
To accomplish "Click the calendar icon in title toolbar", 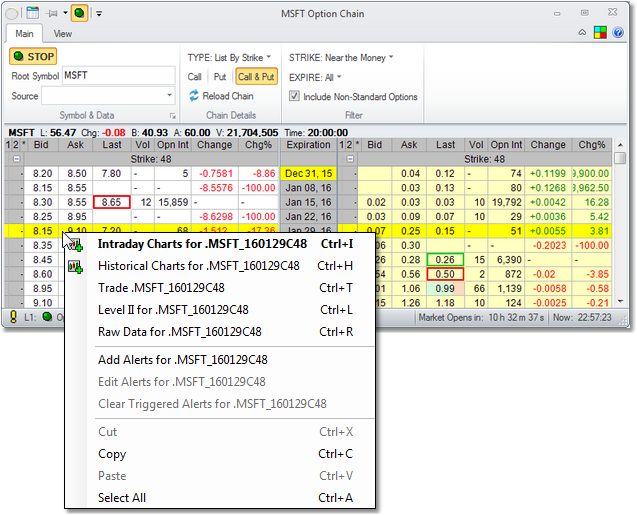I will 32,13.
